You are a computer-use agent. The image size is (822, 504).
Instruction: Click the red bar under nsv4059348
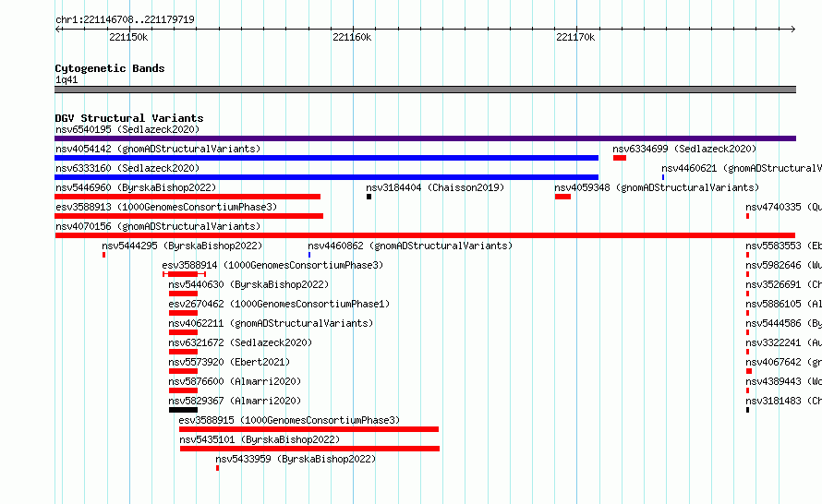[563, 197]
